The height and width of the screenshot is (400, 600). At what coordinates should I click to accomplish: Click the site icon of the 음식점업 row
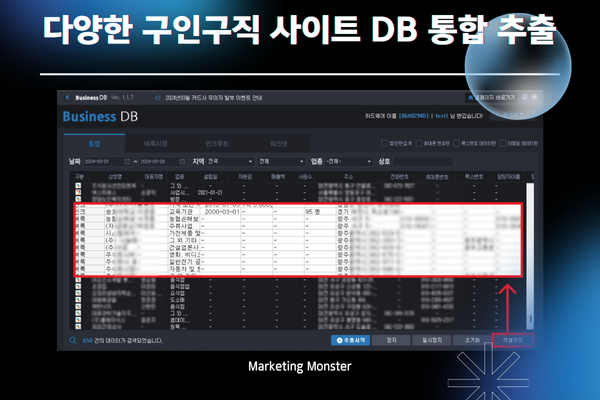tap(78, 286)
